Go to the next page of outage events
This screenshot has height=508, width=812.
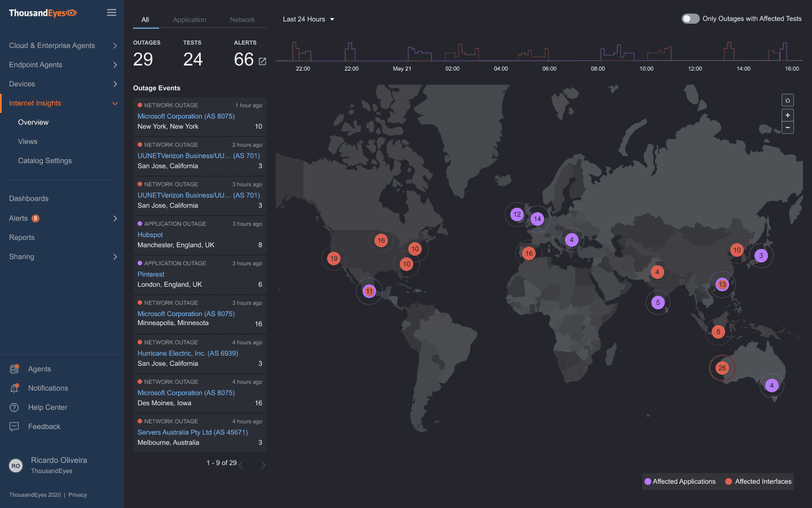coord(263,465)
